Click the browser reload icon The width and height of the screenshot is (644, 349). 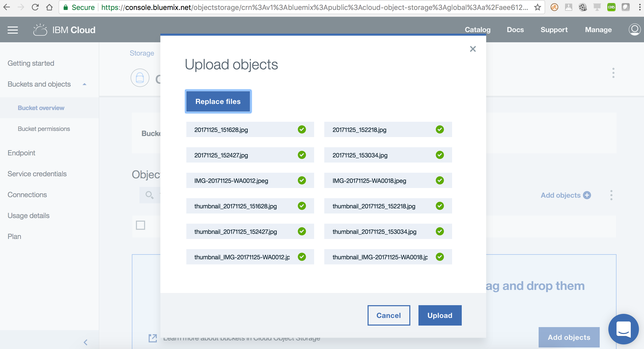35,7
